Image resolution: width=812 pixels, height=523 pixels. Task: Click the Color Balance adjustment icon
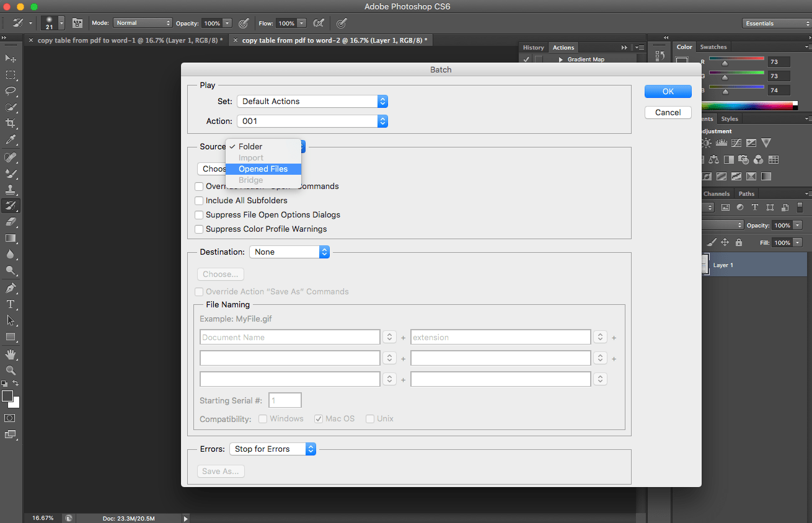tap(713, 160)
